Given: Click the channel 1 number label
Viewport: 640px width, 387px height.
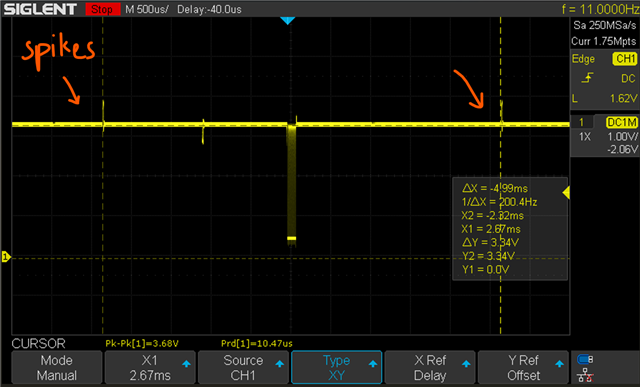Looking at the screenshot, I should click(x=581, y=122).
